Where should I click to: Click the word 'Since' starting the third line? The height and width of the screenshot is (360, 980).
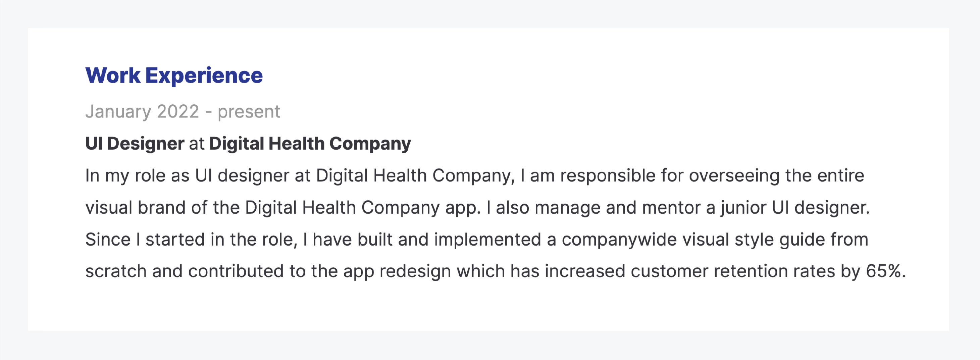pyautogui.click(x=108, y=239)
